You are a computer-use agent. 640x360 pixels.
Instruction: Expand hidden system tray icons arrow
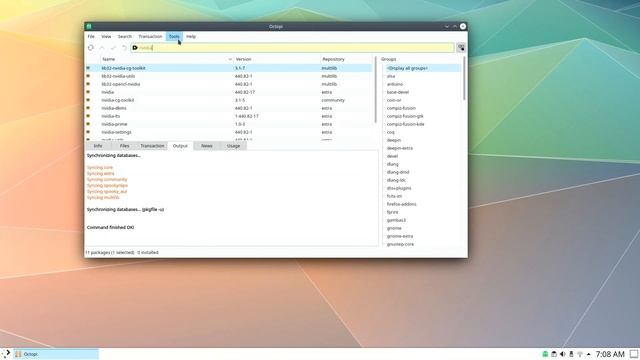[589, 354]
